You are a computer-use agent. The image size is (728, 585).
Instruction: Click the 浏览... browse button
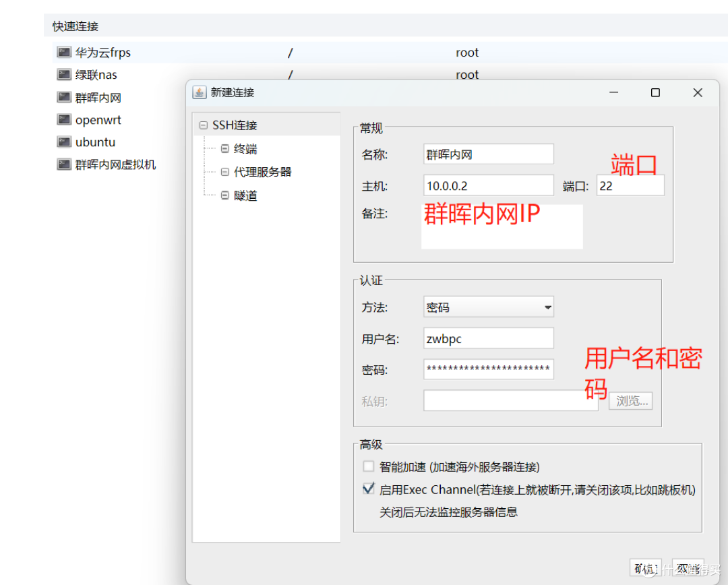(630, 401)
